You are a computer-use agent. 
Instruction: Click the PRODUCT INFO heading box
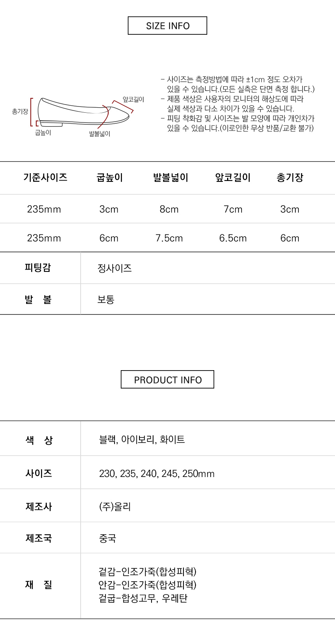point(167,380)
